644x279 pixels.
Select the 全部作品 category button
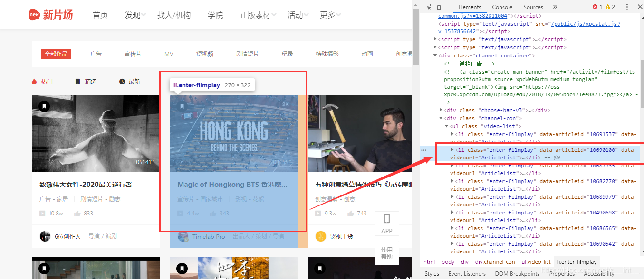coord(56,54)
